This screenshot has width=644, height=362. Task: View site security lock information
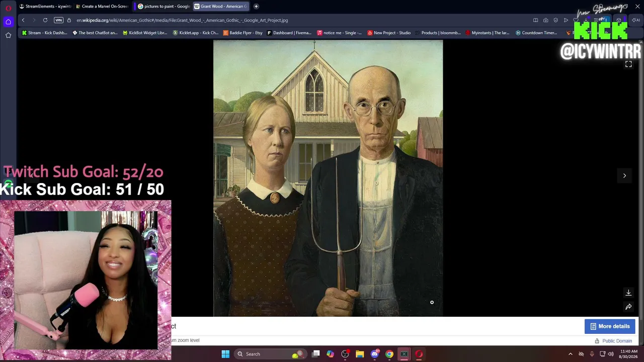69,20
